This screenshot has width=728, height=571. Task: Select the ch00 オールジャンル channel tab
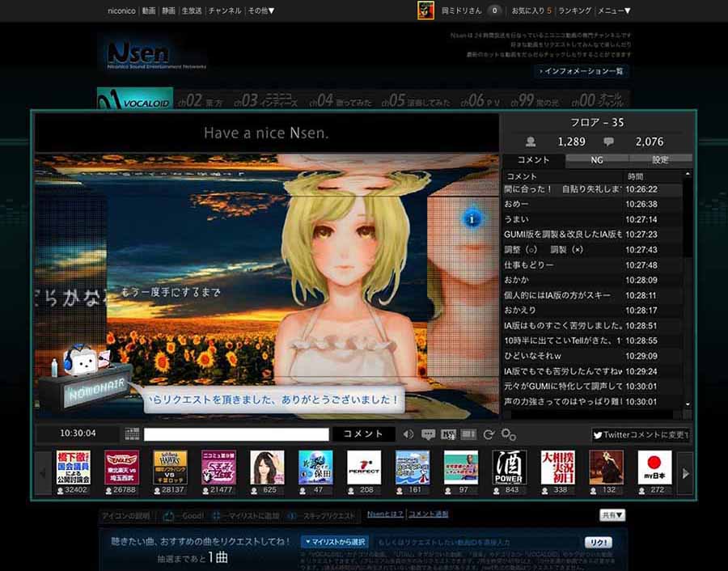(x=599, y=100)
